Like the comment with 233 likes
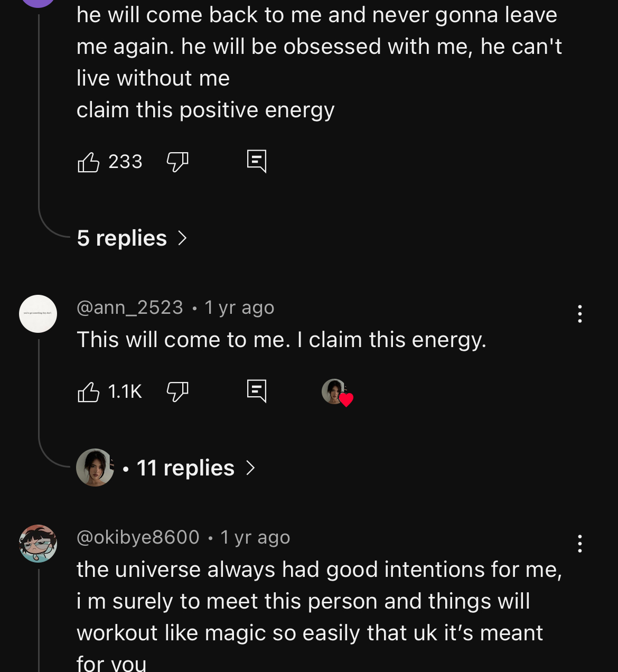 [x=88, y=162]
